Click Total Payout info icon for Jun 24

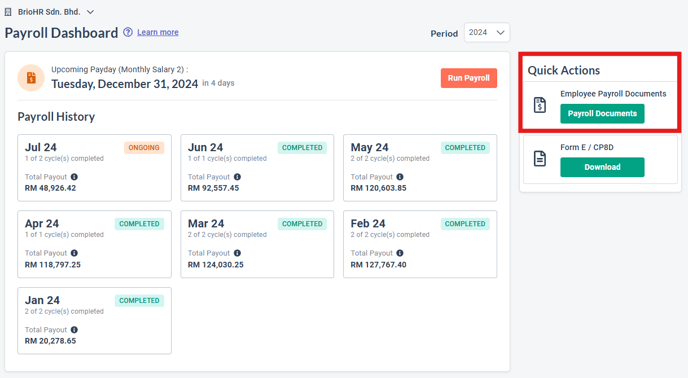pyautogui.click(x=237, y=177)
